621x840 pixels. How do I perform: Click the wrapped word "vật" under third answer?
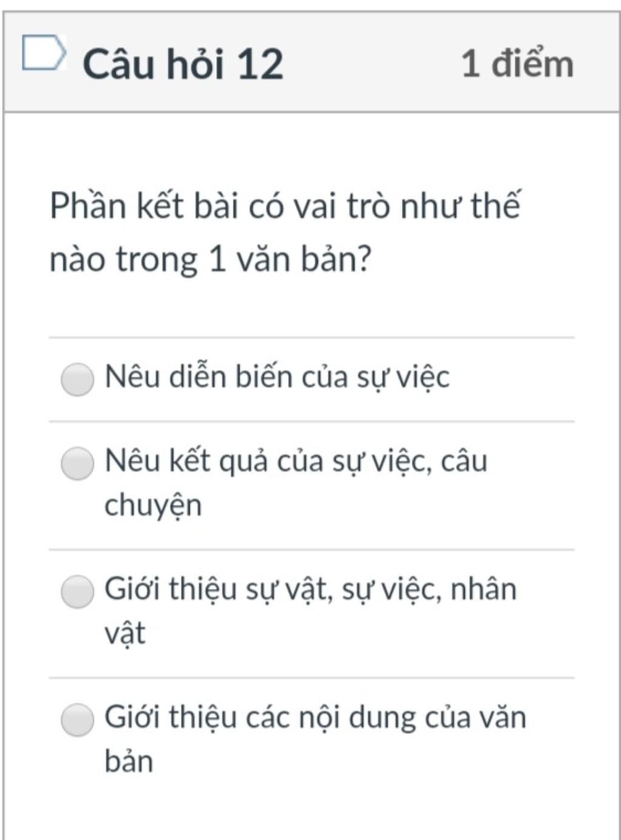click(x=125, y=633)
